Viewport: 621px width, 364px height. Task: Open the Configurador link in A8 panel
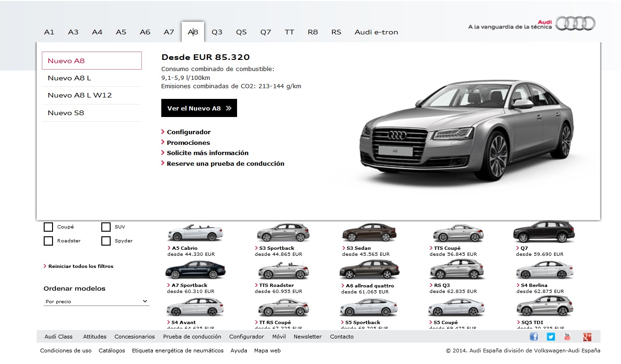tap(188, 132)
